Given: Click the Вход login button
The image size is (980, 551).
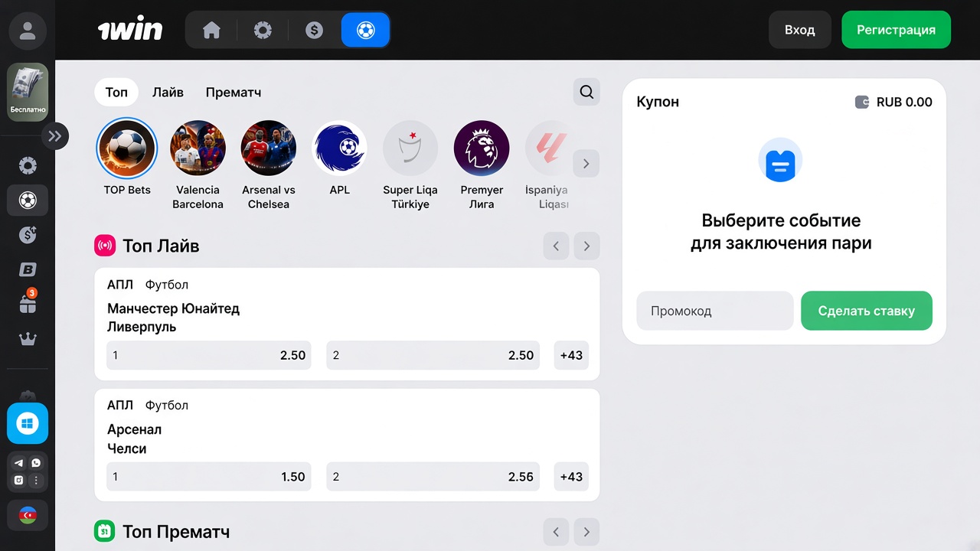Looking at the screenshot, I should (x=800, y=31).
